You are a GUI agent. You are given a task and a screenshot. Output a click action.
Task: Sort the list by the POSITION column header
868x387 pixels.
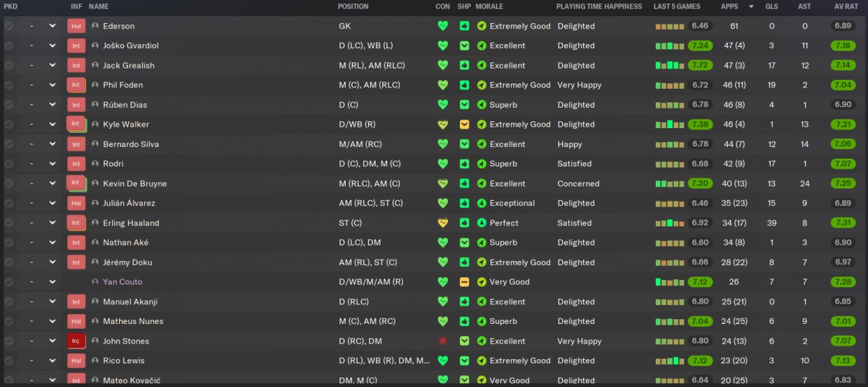[x=353, y=7]
